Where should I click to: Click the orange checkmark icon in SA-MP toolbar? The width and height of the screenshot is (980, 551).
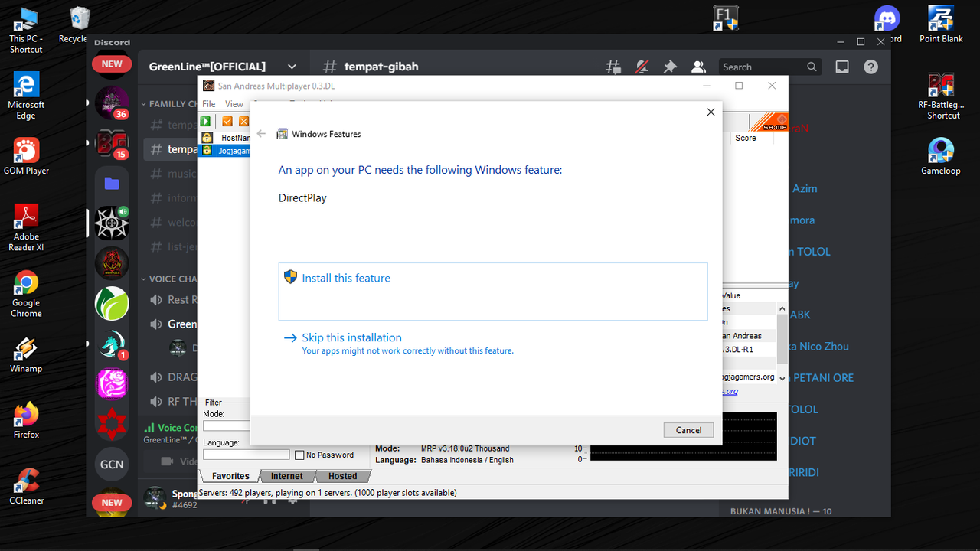point(227,121)
